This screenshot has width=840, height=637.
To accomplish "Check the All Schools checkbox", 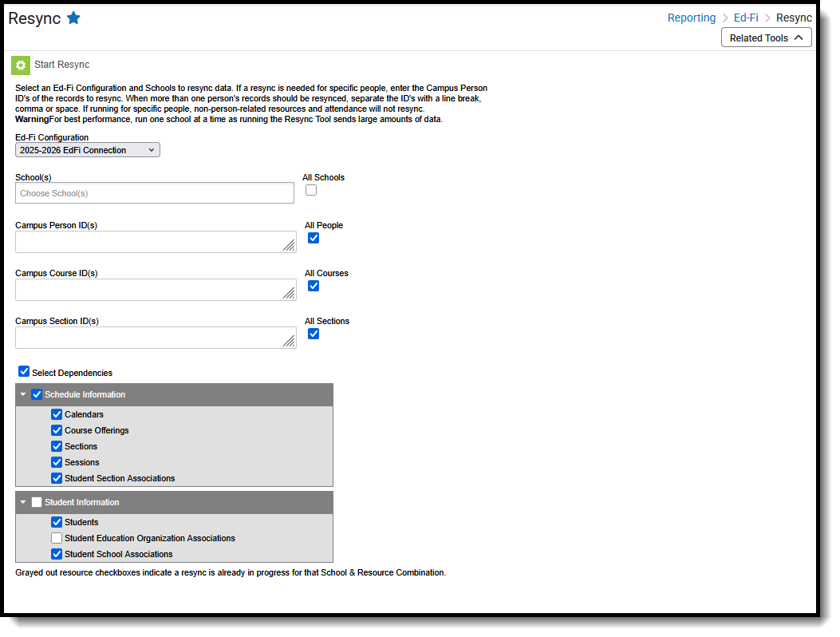I will [311, 190].
